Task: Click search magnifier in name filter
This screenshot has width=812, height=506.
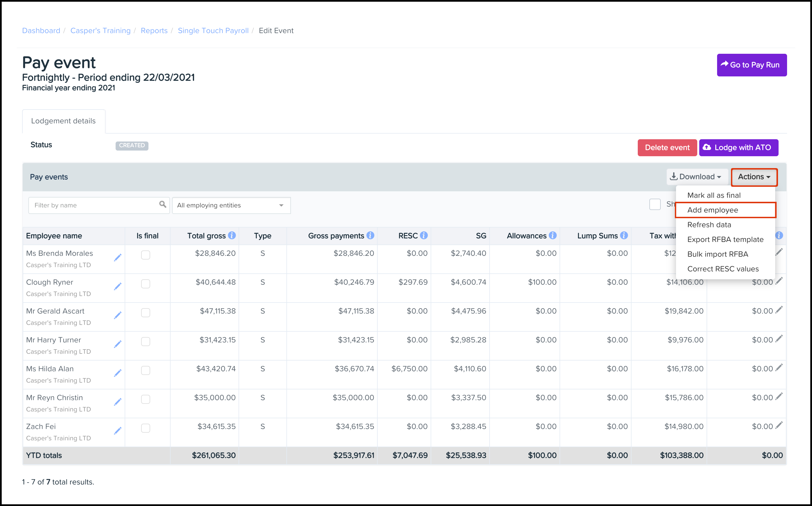Action: 162,205
